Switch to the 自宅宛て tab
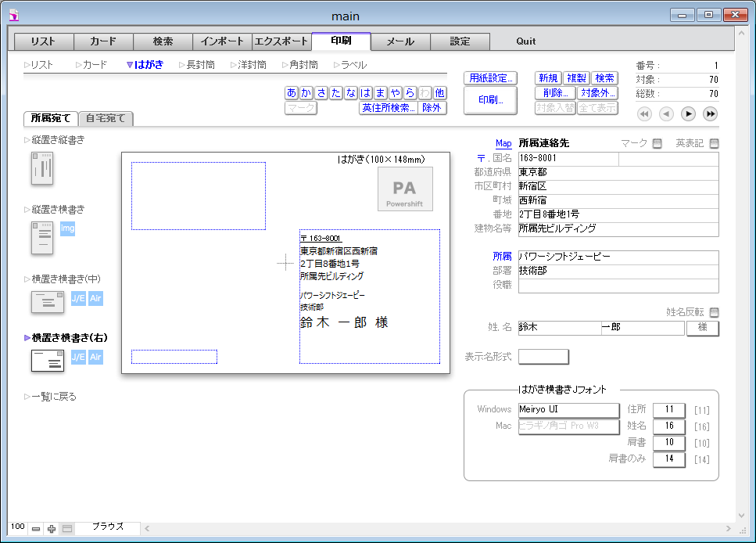The image size is (756, 543). (x=106, y=119)
